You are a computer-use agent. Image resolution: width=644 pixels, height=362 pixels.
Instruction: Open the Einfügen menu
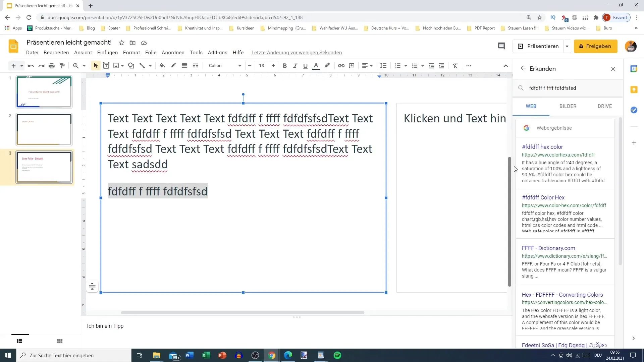click(107, 53)
